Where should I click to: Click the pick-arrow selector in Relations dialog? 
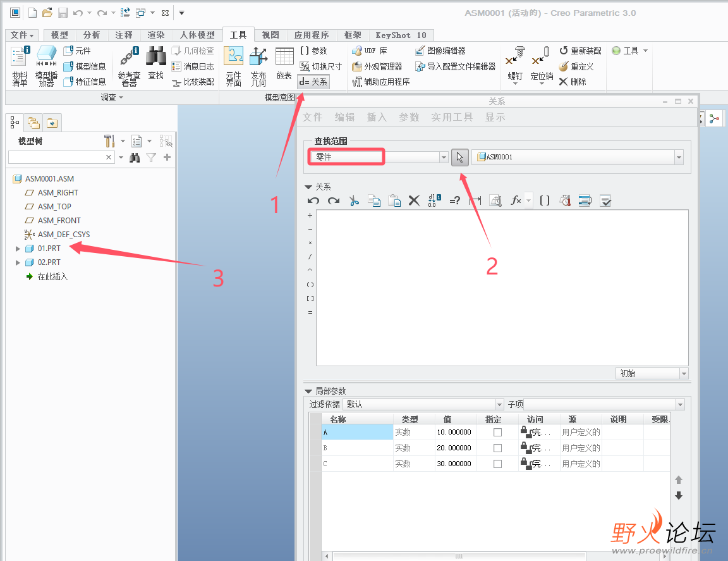[x=459, y=157]
